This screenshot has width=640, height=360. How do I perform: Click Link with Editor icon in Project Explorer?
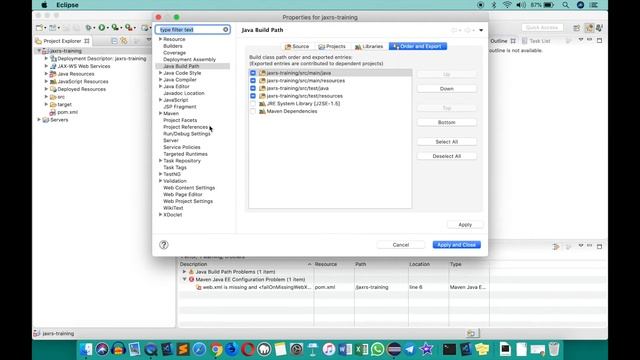(x=124, y=41)
